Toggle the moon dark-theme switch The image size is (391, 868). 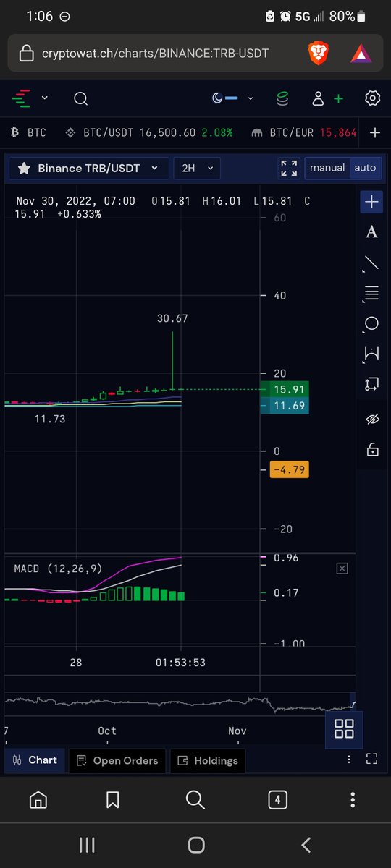pos(225,98)
